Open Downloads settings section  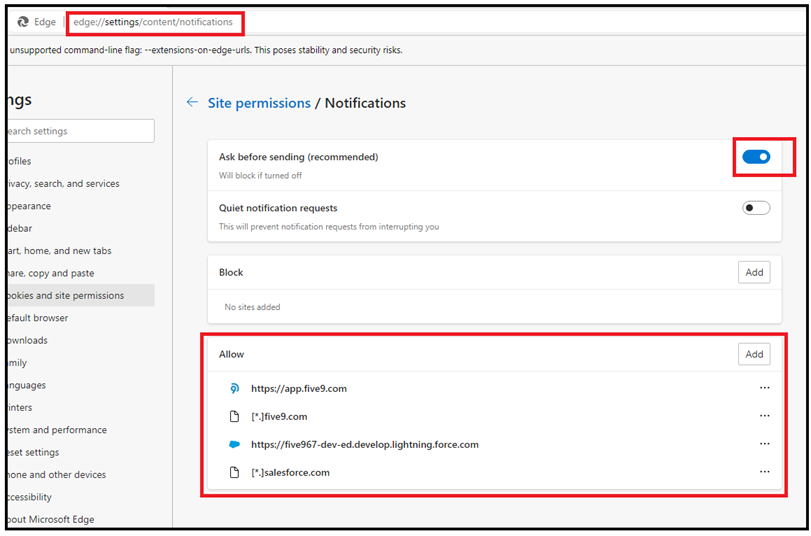point(81,340)
